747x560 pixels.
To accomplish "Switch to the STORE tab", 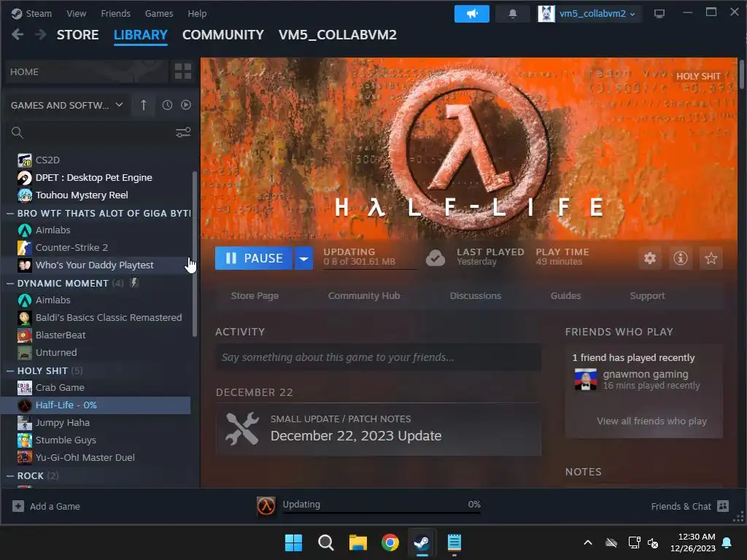I will pyautogui.click(x=77, y=35).
